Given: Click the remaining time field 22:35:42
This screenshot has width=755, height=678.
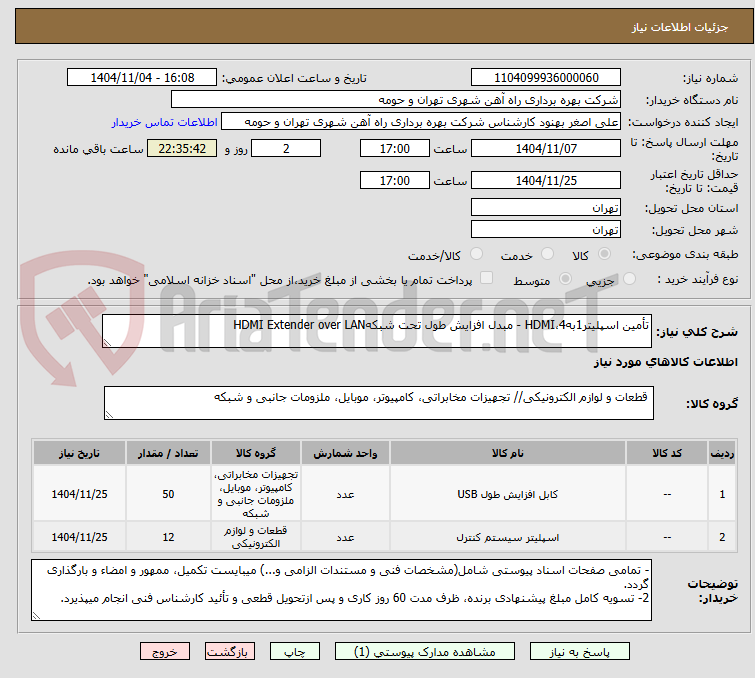Looking at the screenshot, I should pos(182,148).
